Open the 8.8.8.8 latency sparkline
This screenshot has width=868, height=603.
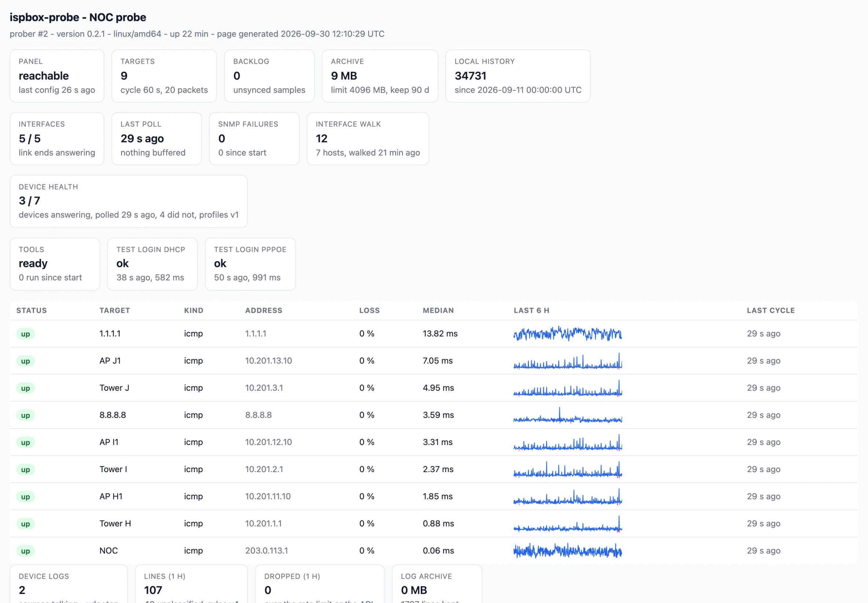(568, 415)
